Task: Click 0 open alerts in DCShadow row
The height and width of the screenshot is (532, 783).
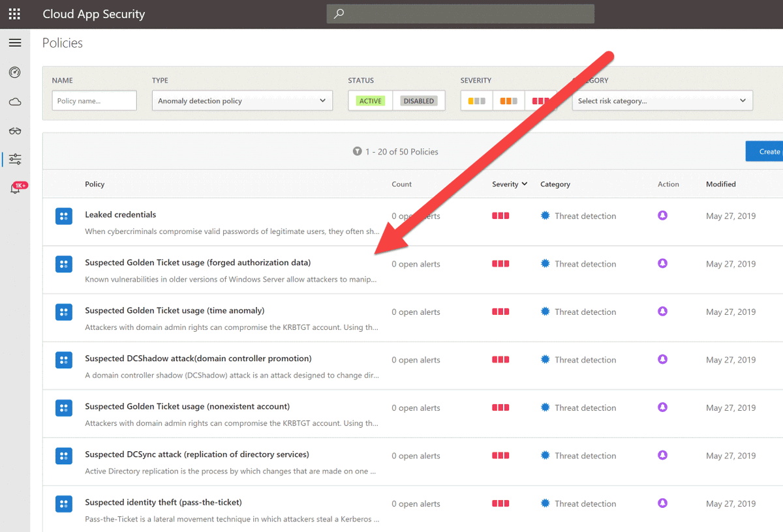Action: [416, 360]
